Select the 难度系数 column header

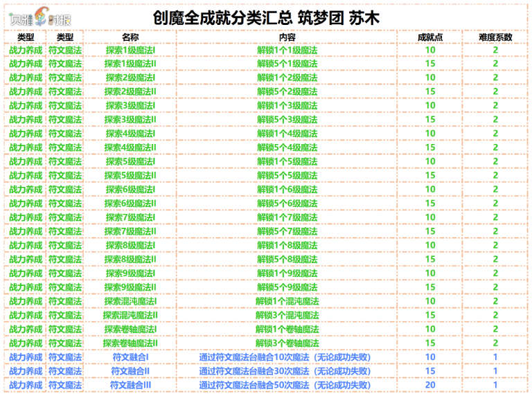495,37
